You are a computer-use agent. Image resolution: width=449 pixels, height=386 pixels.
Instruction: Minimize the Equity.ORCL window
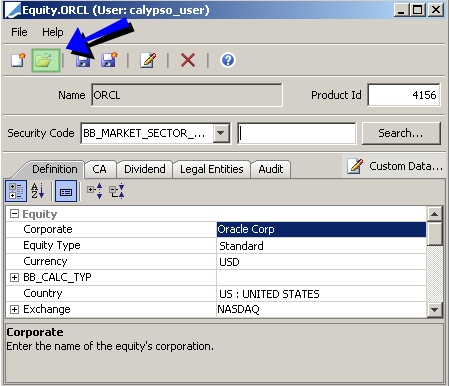coord(401,10)
